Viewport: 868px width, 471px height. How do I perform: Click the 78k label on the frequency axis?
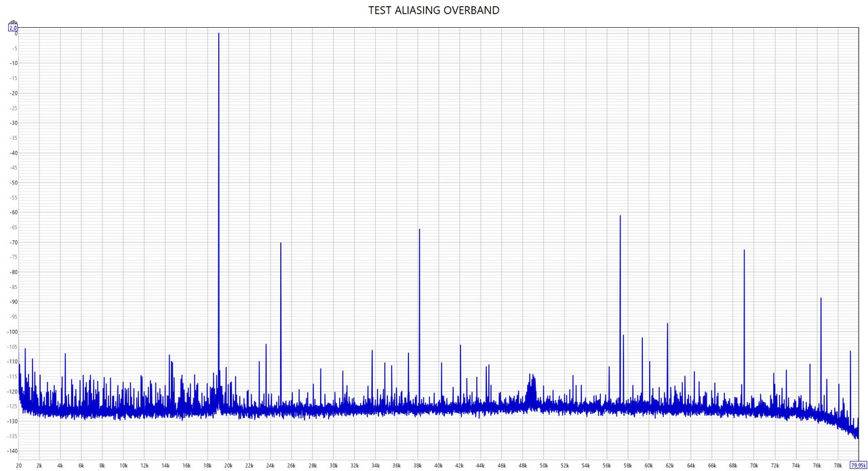[838, 466]
